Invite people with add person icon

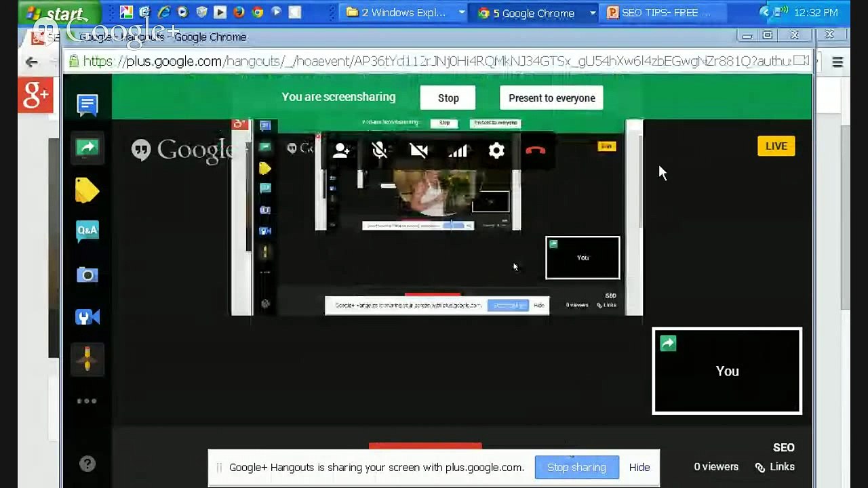(341, 150)
